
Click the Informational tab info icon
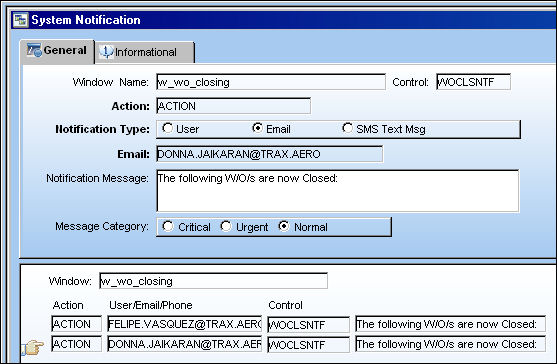(106, 52)
